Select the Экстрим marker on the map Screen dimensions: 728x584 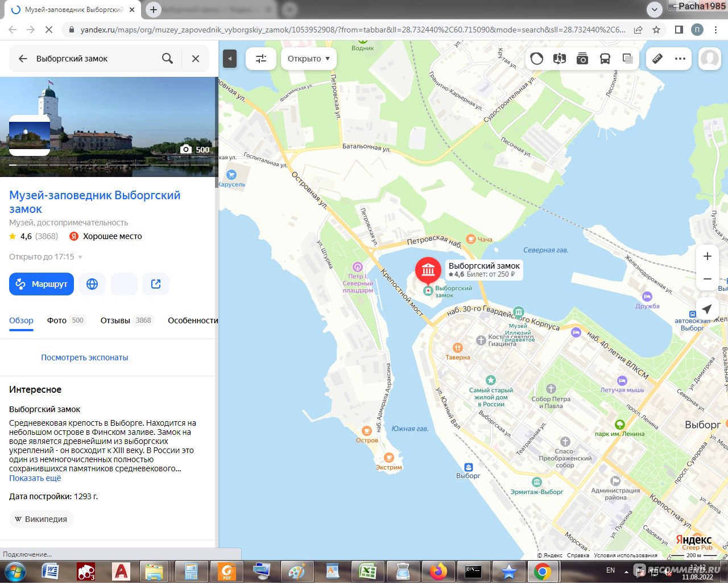pyautogui.click(x=389, y=458)
